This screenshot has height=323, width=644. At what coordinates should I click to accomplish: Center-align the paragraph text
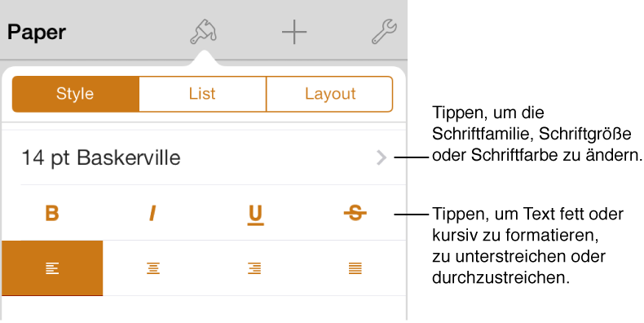(x=153, y=268)
